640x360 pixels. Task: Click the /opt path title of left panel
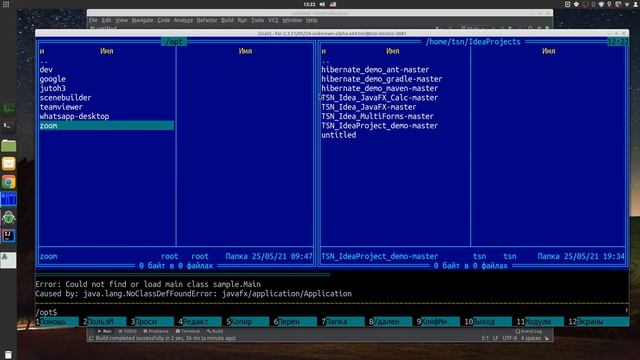(175, 42)
